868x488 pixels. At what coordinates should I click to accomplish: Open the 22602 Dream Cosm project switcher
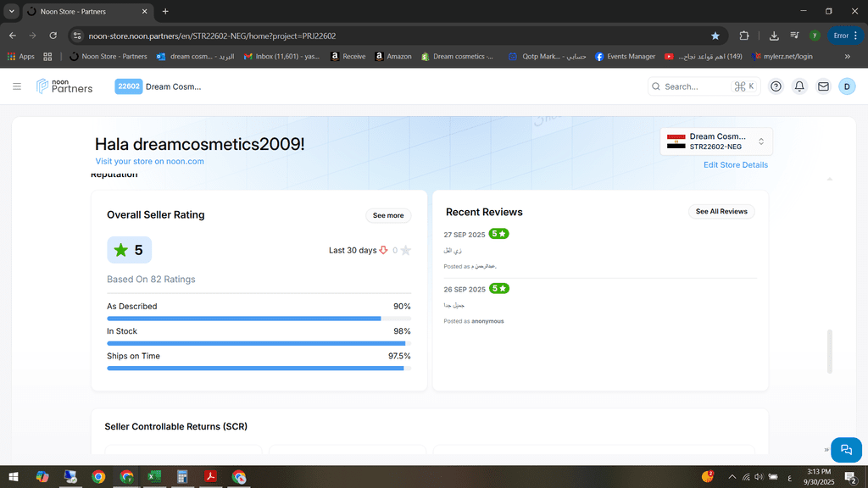158,86
